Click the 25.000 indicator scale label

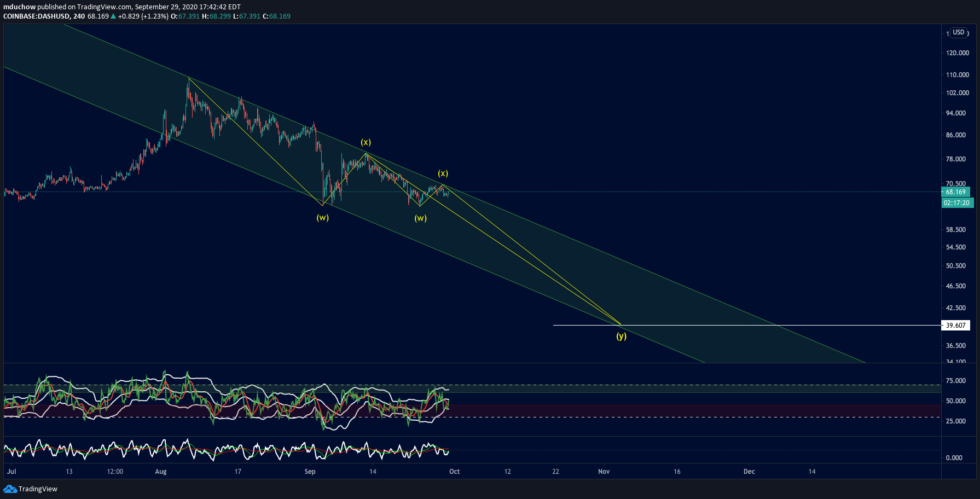(956, 421)
